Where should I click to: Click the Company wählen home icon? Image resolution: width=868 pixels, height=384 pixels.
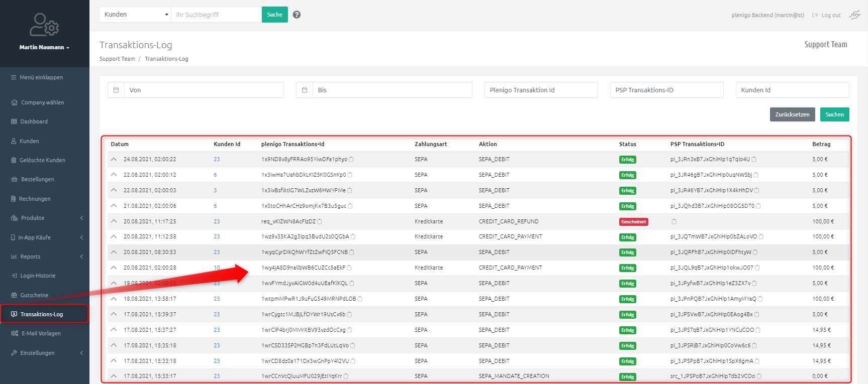pyautogui.click(x=14, y=102)
